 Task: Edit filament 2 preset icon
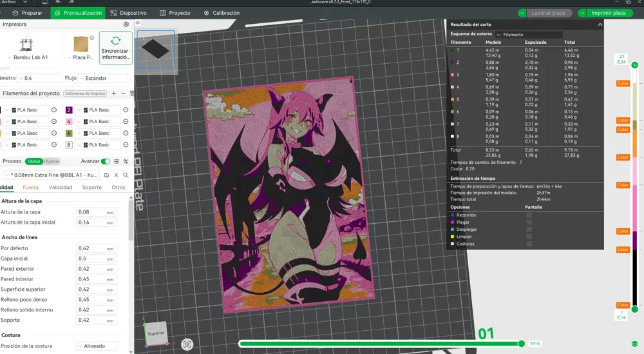[126, 110]
